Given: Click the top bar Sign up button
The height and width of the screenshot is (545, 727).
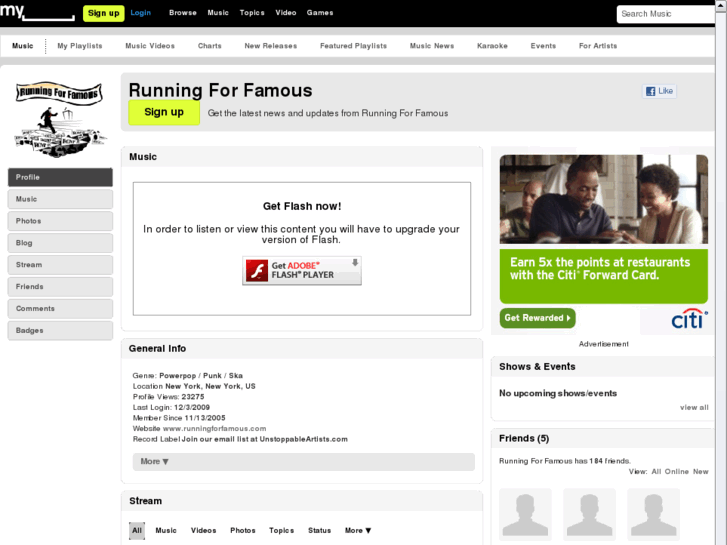Looking at the screenshot, I should [103, 13].
